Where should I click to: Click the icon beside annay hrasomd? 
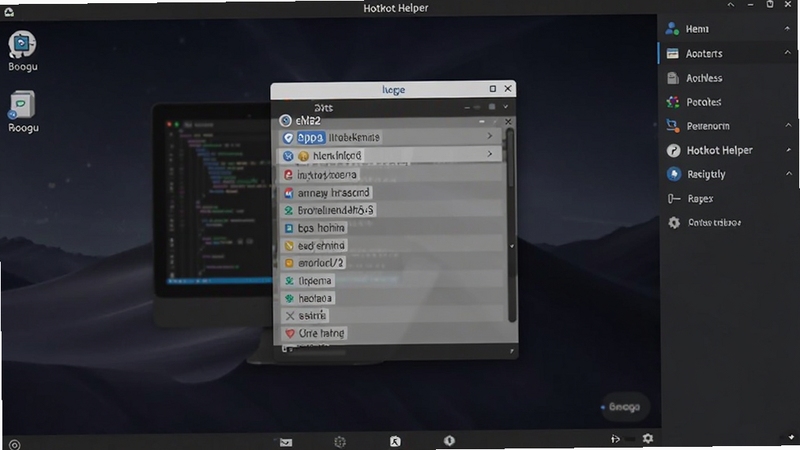[x=288, y=193]
